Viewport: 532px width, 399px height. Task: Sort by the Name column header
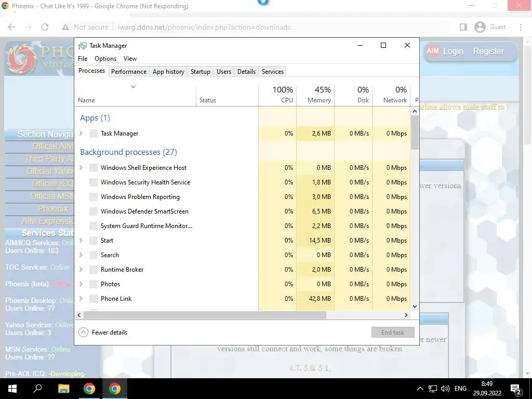(x=136, y=95)
